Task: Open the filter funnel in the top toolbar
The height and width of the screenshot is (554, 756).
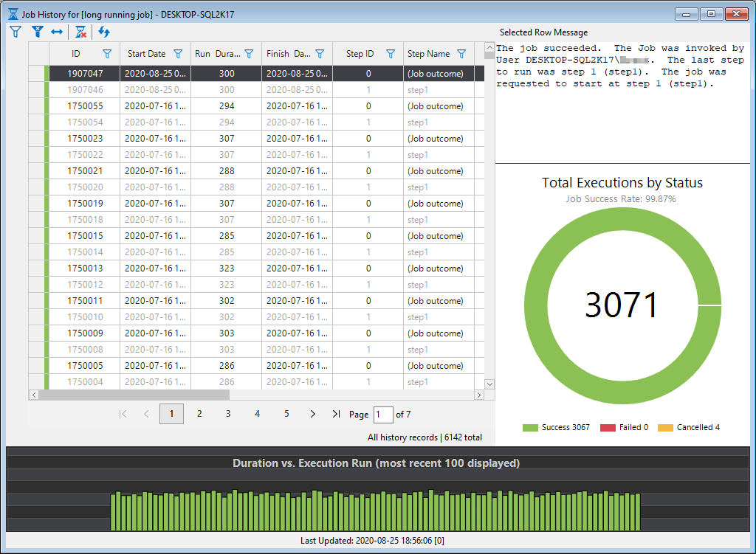Action: pos(16,32)
